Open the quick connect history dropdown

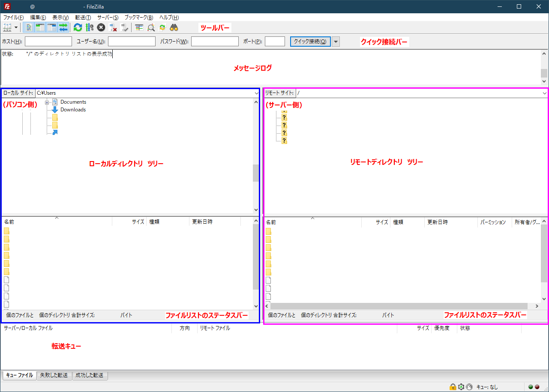pos(336,42)
